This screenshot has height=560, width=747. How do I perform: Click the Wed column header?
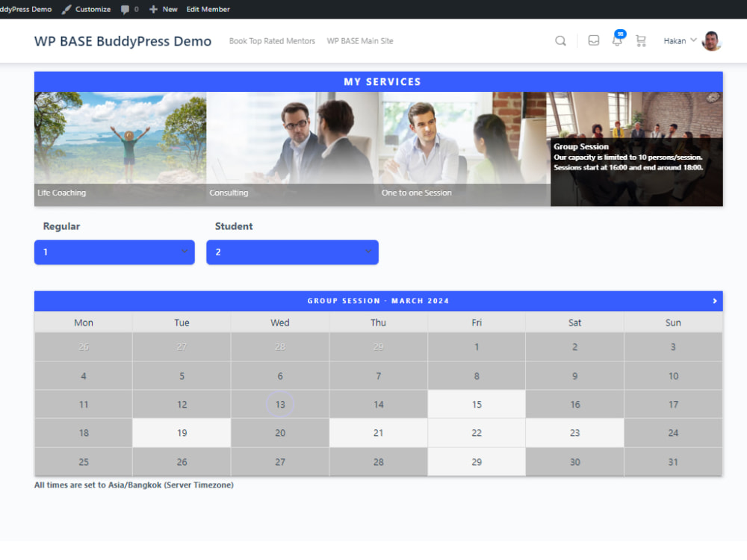(280, 323)
